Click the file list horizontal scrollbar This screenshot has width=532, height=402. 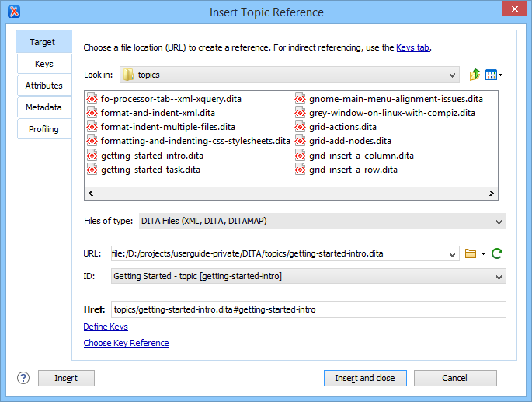pyautogui.click(x=290, y=193)
